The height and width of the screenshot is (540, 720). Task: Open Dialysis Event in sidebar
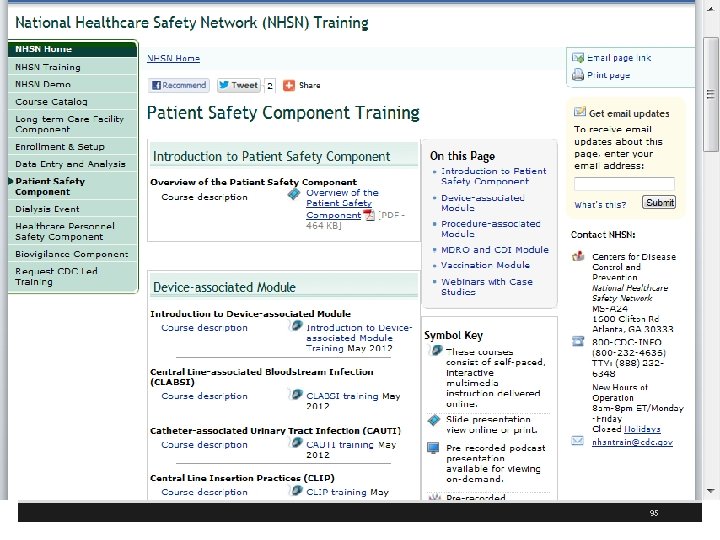pyautogui.click(x=73, y=209)
